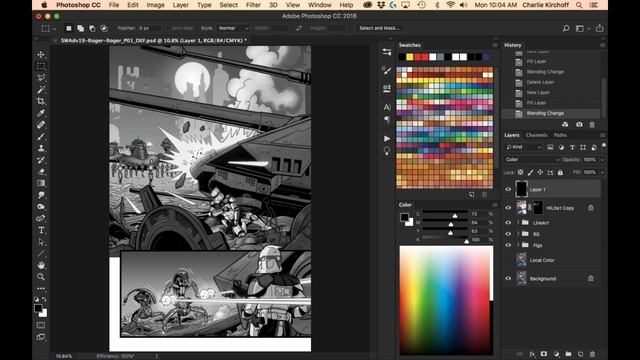Open the layer Kind filter dropdown
The image size is (640, 360).
pos(523,147)
